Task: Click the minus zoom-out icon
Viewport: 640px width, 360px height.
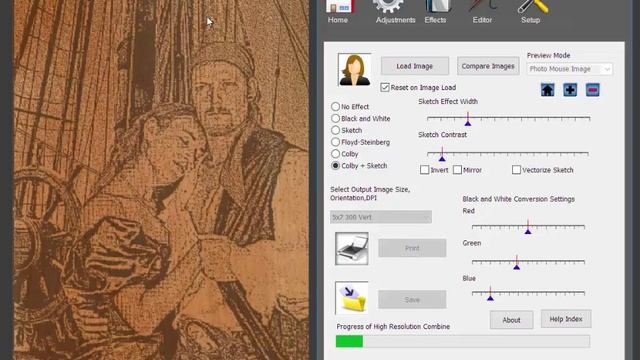Action: 592,90
